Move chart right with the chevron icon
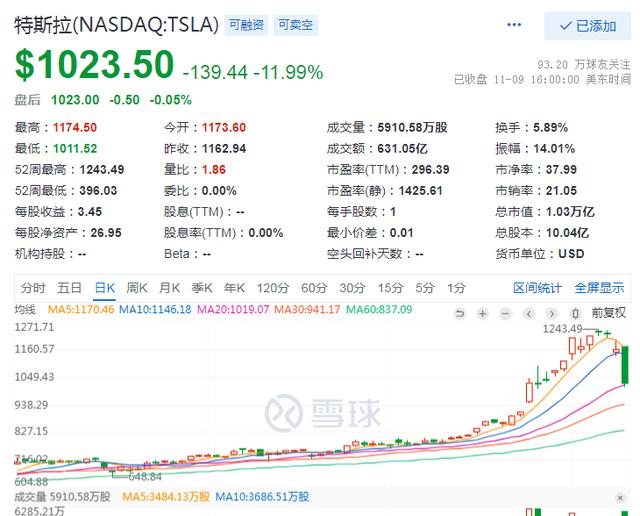The image size is (640, 516). (552, 314)
